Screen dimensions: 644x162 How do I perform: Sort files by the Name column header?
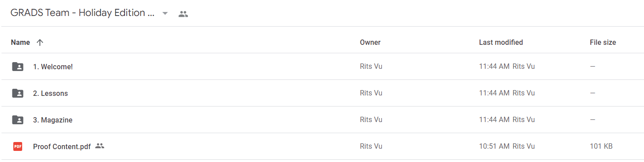(20, 43)
